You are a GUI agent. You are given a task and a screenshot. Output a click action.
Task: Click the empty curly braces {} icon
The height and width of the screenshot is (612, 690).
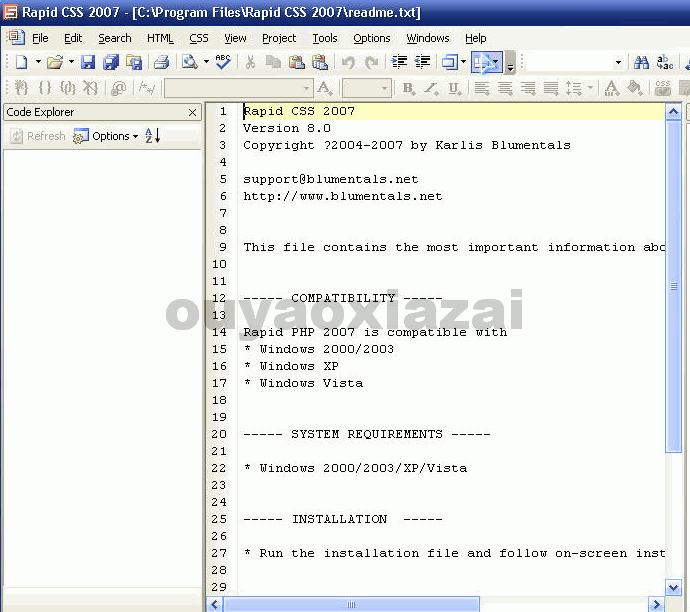point(44,88)
